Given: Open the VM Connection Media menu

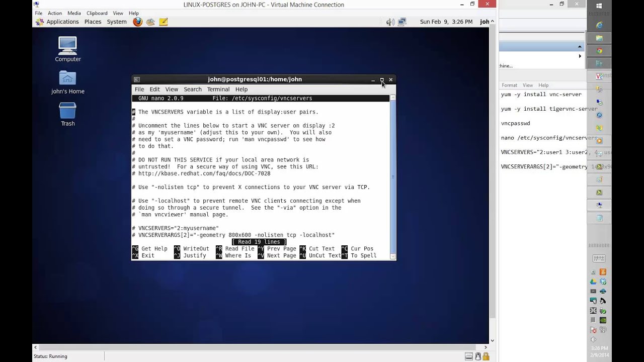Looking at the screenshot, I should click(x=74, y=13).
